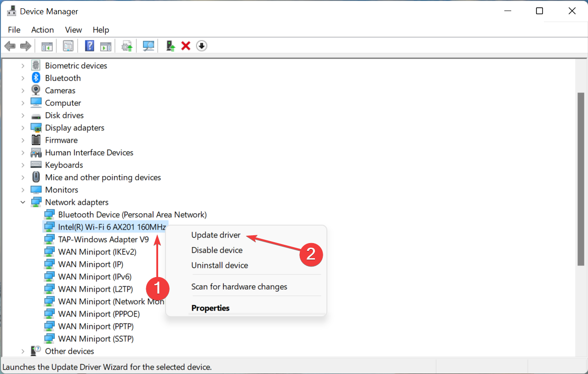
Task: Select the 'Computer' label in the tree
Action: tap(63, 103)
